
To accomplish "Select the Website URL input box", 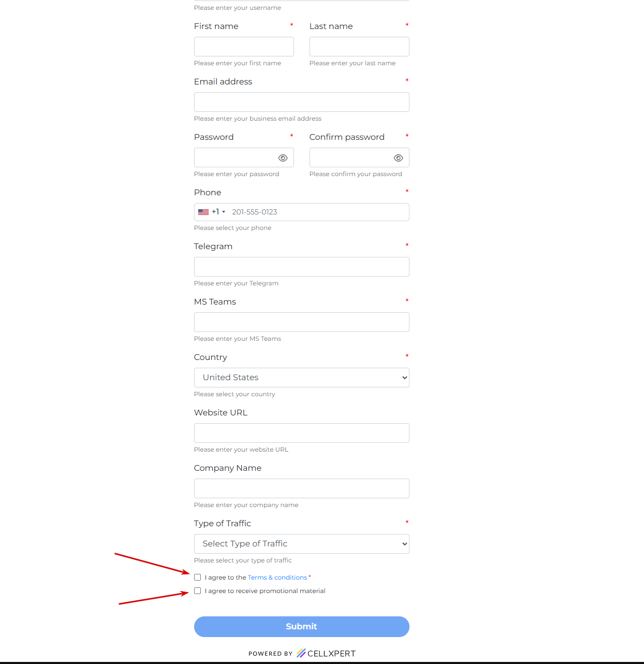I will point(301,433).
